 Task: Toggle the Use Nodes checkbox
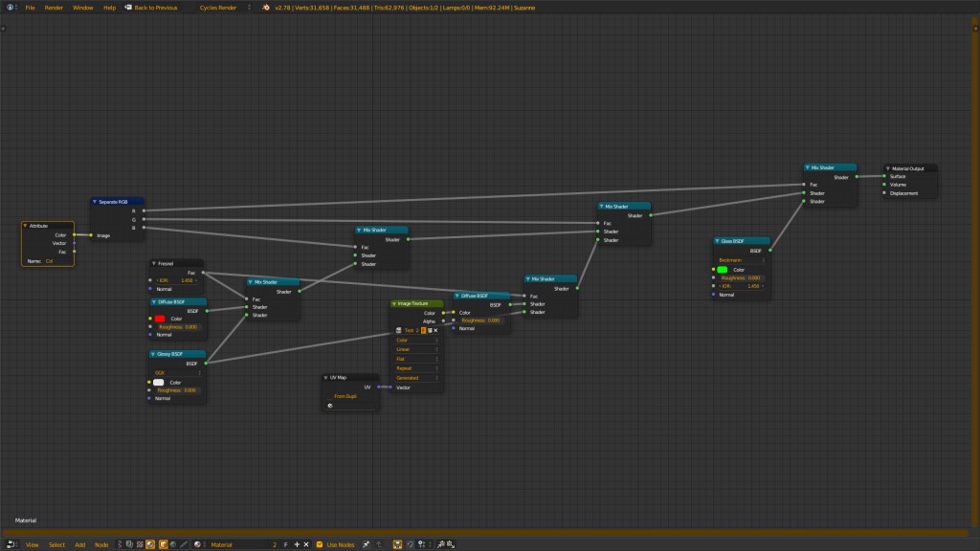[320, 543]
